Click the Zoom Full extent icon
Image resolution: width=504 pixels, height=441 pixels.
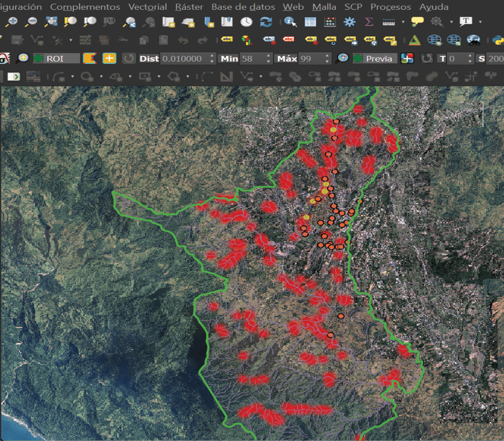51,22
